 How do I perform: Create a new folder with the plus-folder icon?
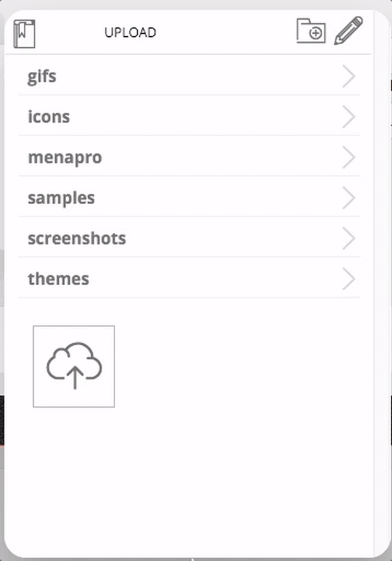311,31
